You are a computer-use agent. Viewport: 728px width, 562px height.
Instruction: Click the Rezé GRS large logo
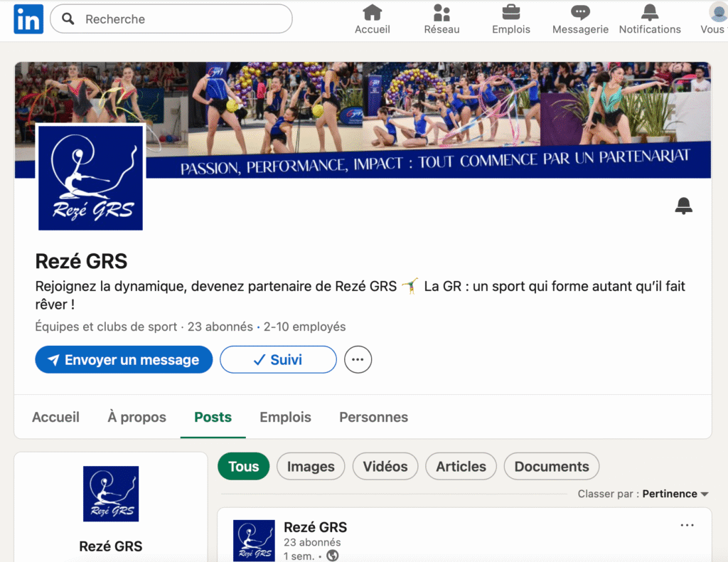(x=90, y=178)
